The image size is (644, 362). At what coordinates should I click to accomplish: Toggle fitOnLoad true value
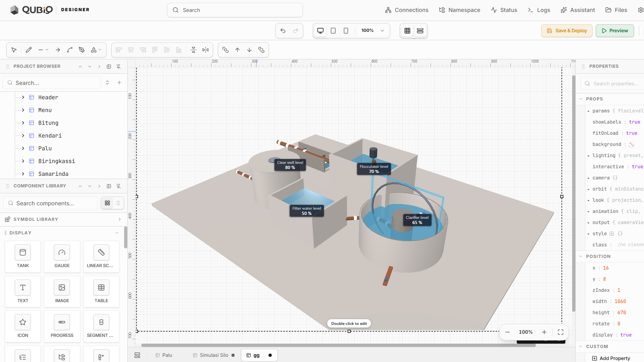tap(632, 133)
